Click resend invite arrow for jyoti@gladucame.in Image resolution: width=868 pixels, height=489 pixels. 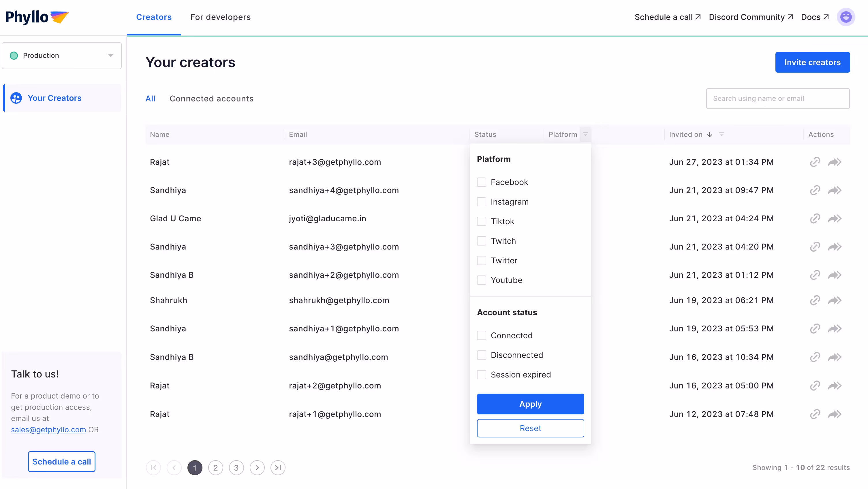tap(835, 219)
